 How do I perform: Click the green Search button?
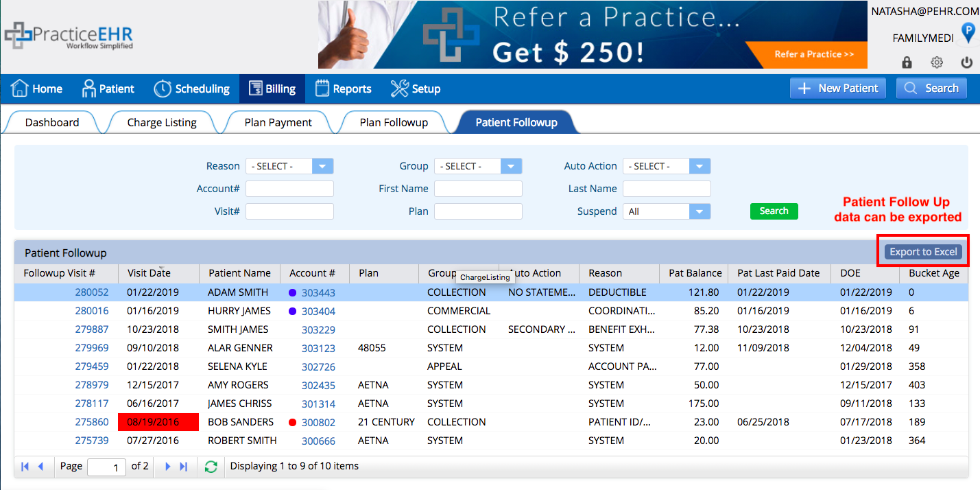point(774,211)
